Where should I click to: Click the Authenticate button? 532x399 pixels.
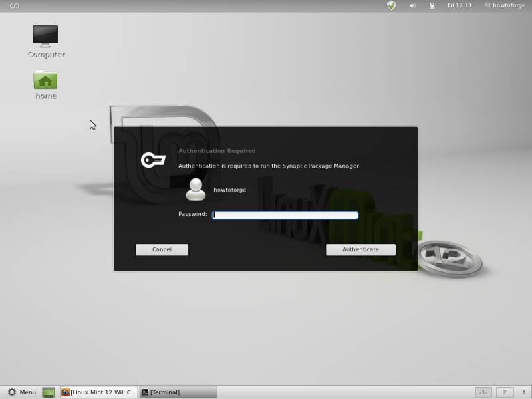point(360,250)
